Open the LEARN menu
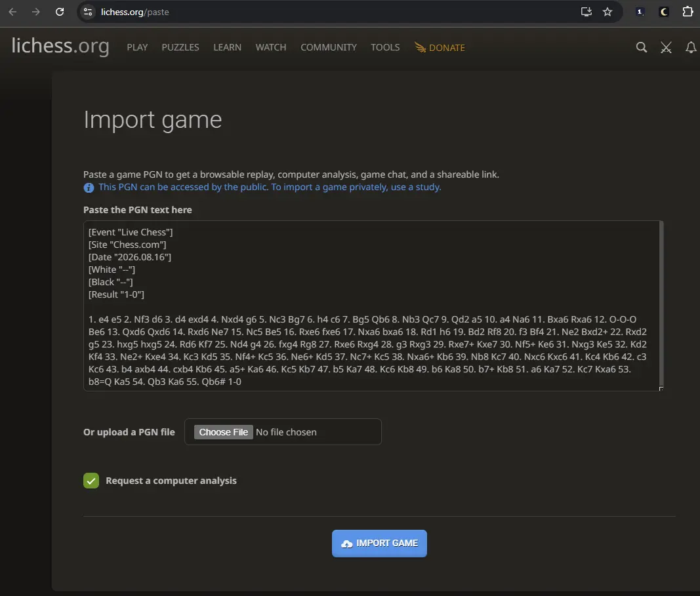The height and width of the screenshot is (596, 700). [227, 47]
